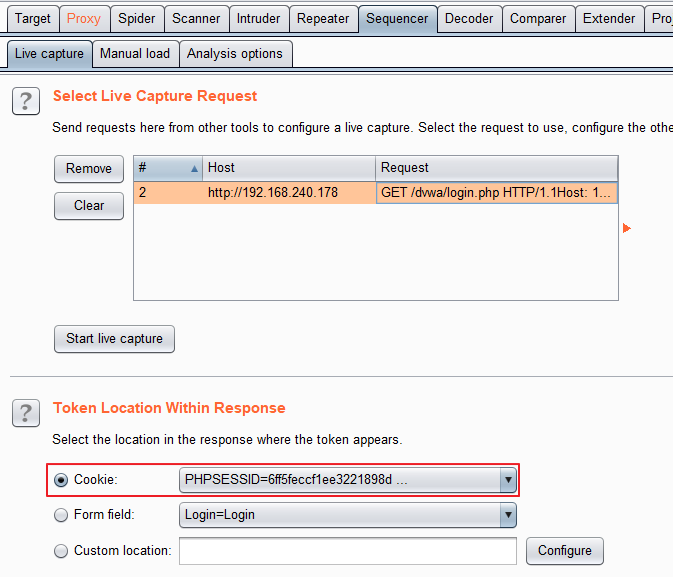Open the Cookie PHPSESSID dropdown

click(348, 480)
